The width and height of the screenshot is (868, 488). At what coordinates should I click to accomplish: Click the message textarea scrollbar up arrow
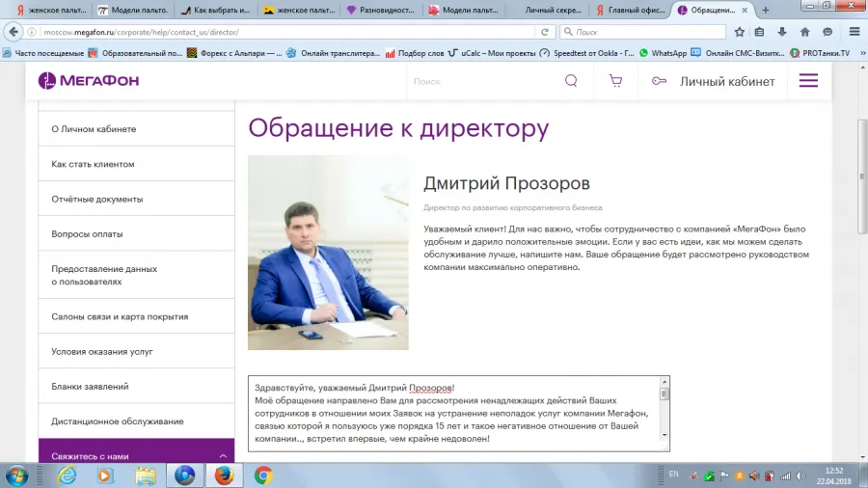point(665,382)
